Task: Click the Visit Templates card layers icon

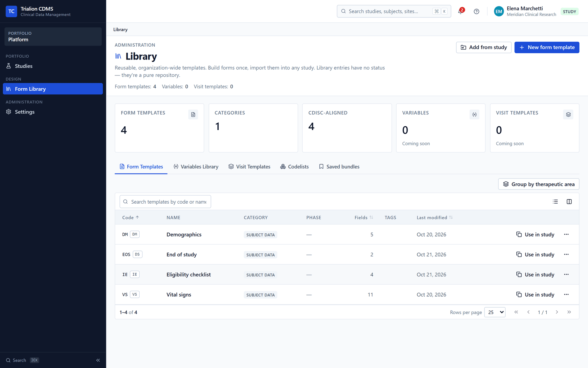Action: point(568,114)
